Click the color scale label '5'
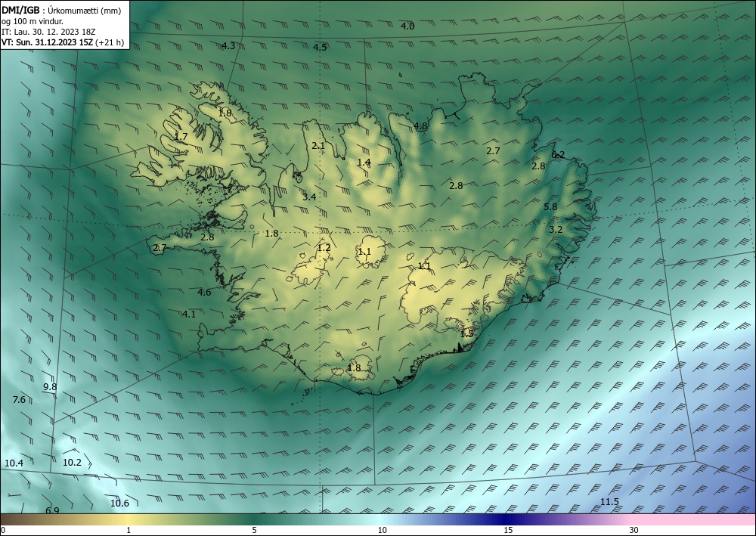756x536 pixels. pos(254,530)
